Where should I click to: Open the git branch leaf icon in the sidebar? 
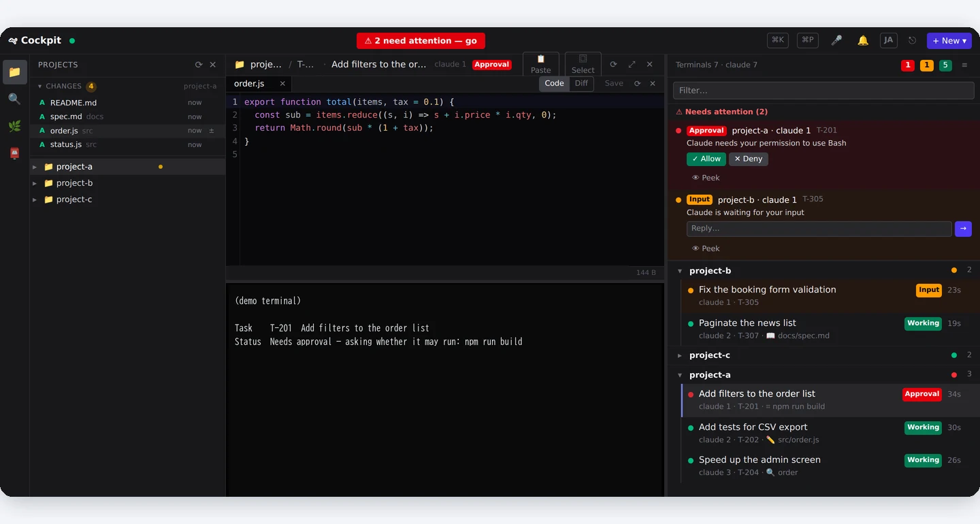(x=14, y=126)
